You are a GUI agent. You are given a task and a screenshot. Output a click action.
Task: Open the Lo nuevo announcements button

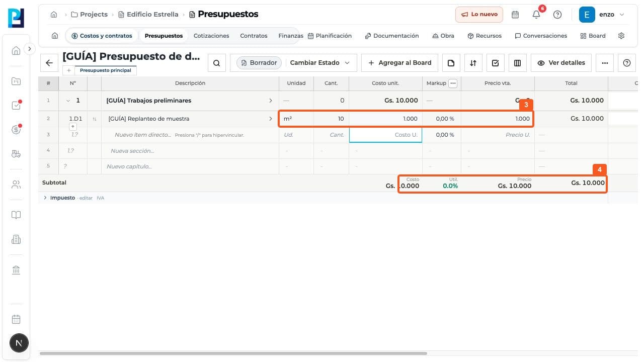click(x=479, y=15)
